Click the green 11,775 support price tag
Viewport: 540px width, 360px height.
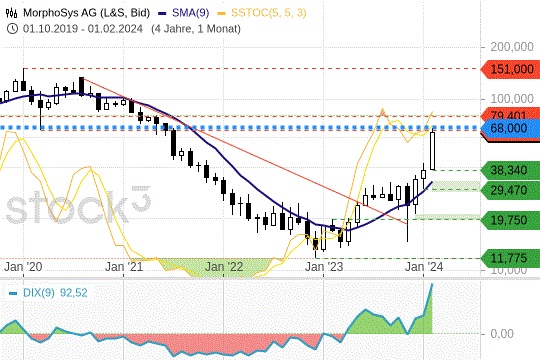click(x=510, y=258)
